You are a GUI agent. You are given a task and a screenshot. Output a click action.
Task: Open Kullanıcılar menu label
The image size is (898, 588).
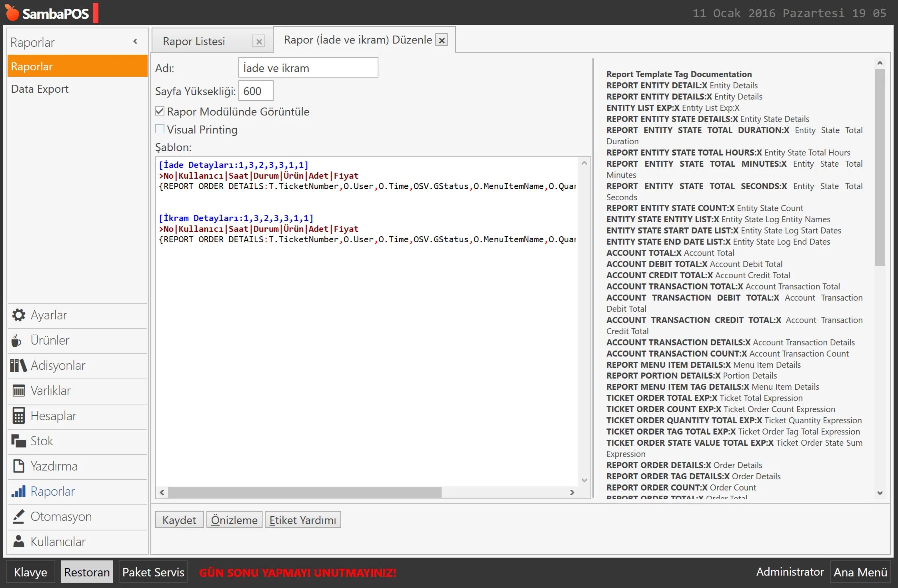[x=58, y=542]
